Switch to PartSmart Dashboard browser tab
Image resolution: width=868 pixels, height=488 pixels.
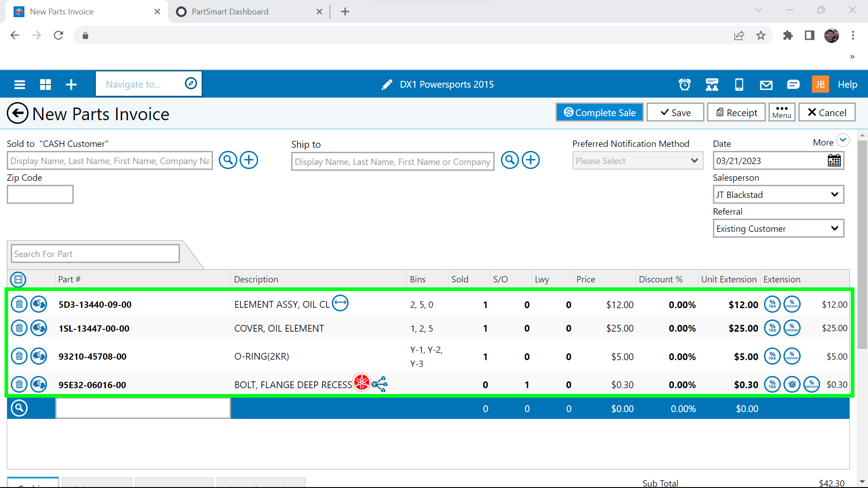click(x=230, y=12)
